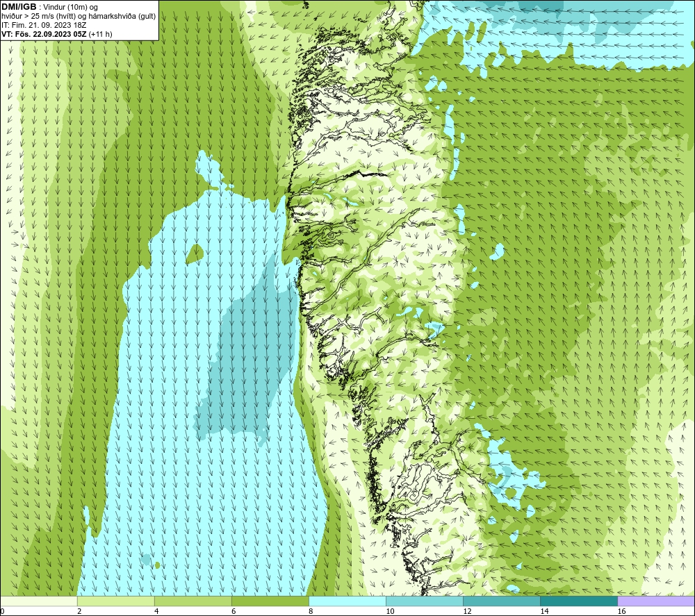Click the 'IT: Fim. 21. 09. 2023 18Z' line
695x616 pixels.
(x=43, y=25)
